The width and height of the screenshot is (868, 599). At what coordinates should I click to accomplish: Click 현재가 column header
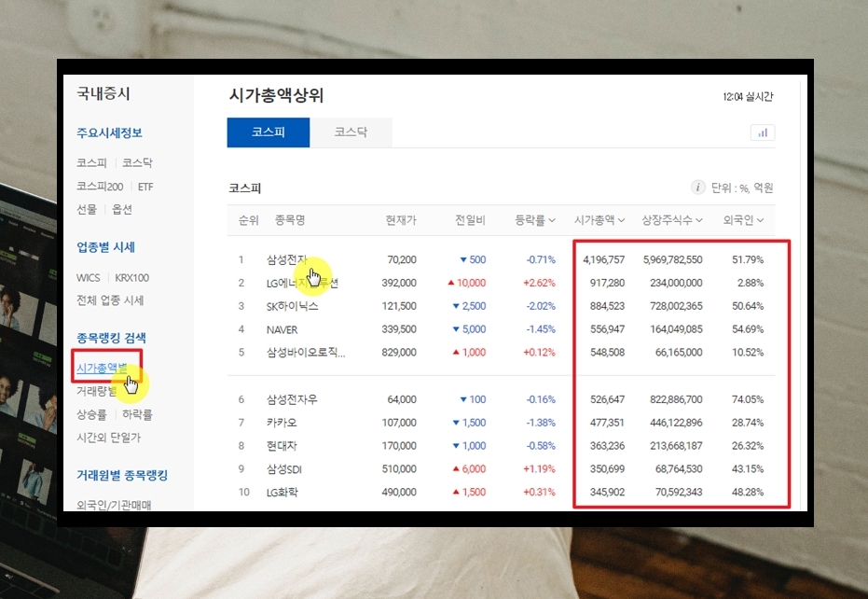pyautogui.click(x=401, y=220)
